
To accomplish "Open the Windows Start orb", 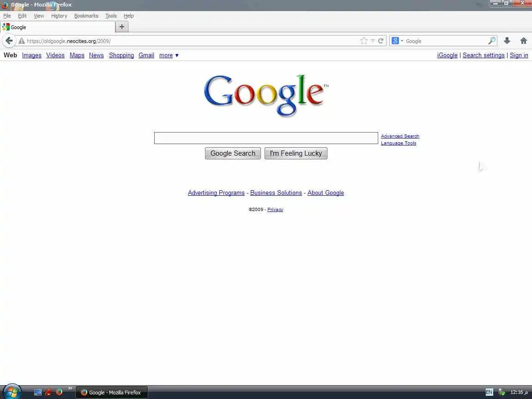I will point(12,392).
